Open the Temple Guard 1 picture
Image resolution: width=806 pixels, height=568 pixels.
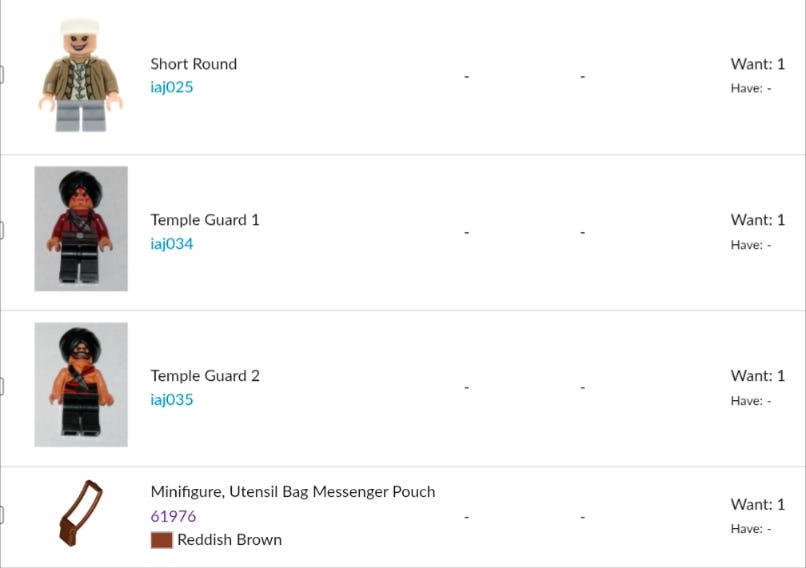(x=81, y=229)
